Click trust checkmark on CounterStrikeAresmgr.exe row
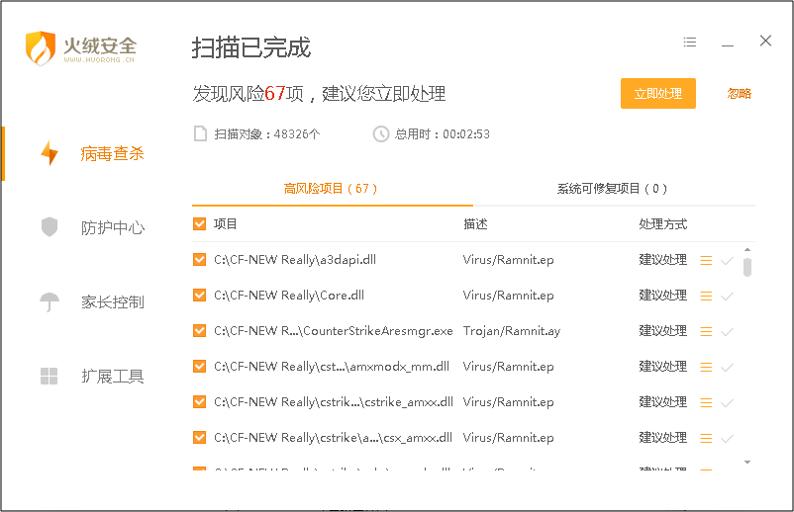The image size is (794, 512). 727,332
